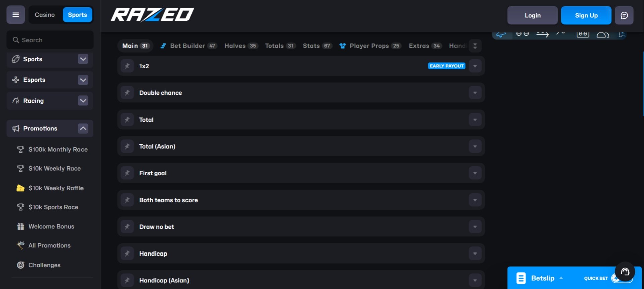Screen dimensions: 644x289
Task: Open the Player Props tab
Action: tap(370, 46)
